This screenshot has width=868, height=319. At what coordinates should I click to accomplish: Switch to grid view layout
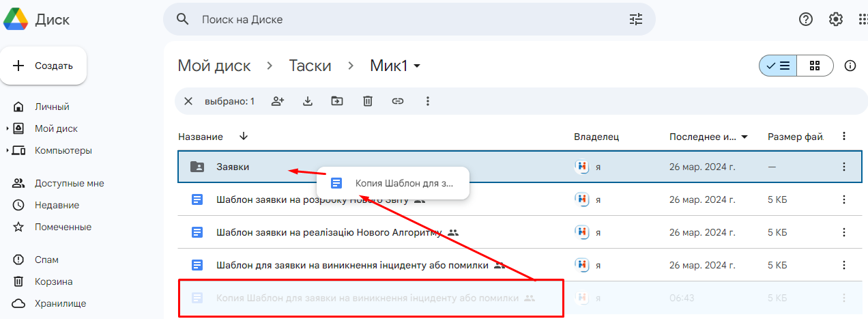click(815, 66)
